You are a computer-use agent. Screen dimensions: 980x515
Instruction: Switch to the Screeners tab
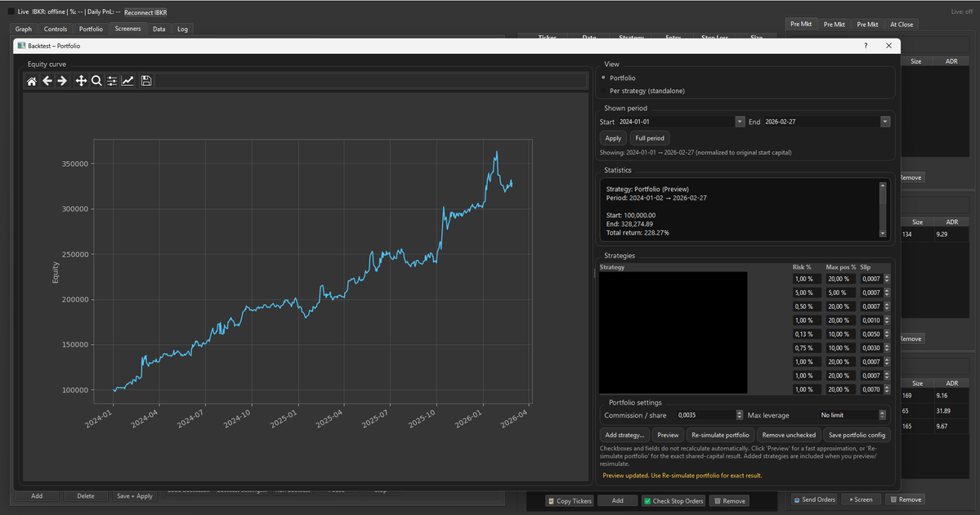pyautogui.click(x=128, y=28)
